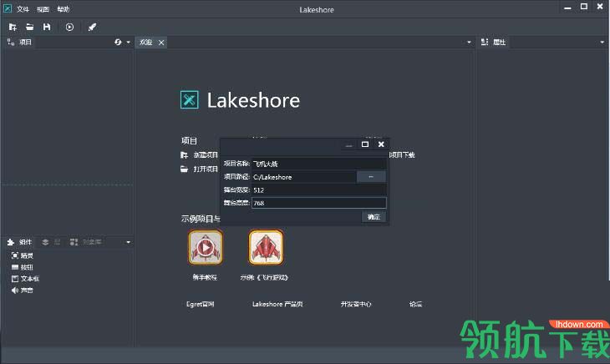Click the 项目下载 link on welcome page
610x364 pixels.
[402, 155]
